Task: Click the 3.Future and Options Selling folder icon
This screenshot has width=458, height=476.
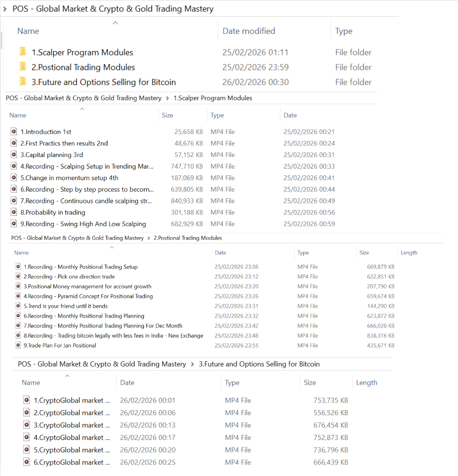Action: (x=23, y=82)
